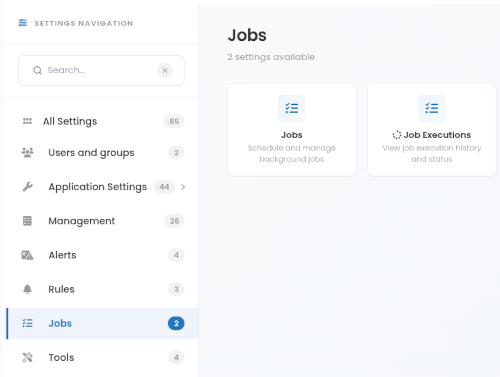
Task: Click the magnifier icon in search box
Action: [x=37, y=70]
